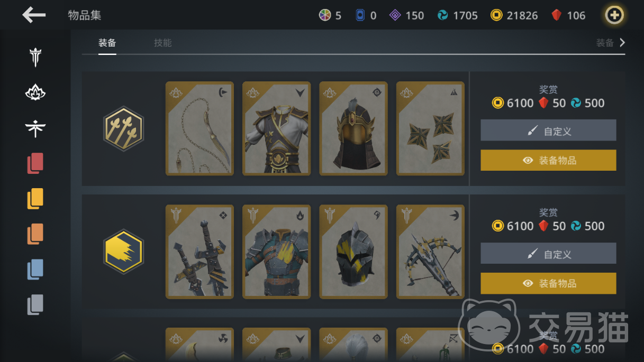
Task: Open the chain blade weapon card
Action: pos(199,128)
